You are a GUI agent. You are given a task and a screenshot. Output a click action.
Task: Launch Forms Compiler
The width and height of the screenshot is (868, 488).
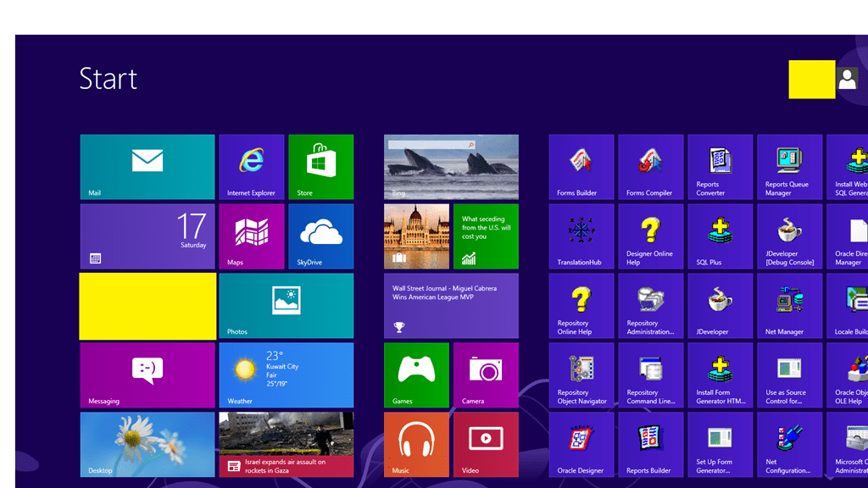coord(651,167)
